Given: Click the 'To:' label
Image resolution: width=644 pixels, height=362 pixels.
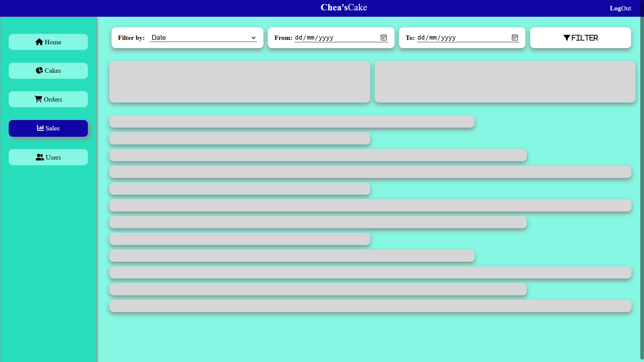Looking at the screenshot, I should point(410,38).
